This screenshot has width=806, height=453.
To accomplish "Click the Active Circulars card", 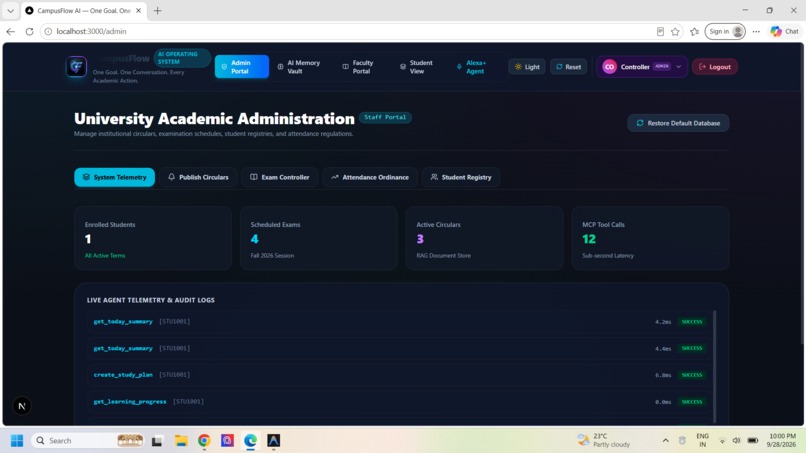I will tap(484, 238).
